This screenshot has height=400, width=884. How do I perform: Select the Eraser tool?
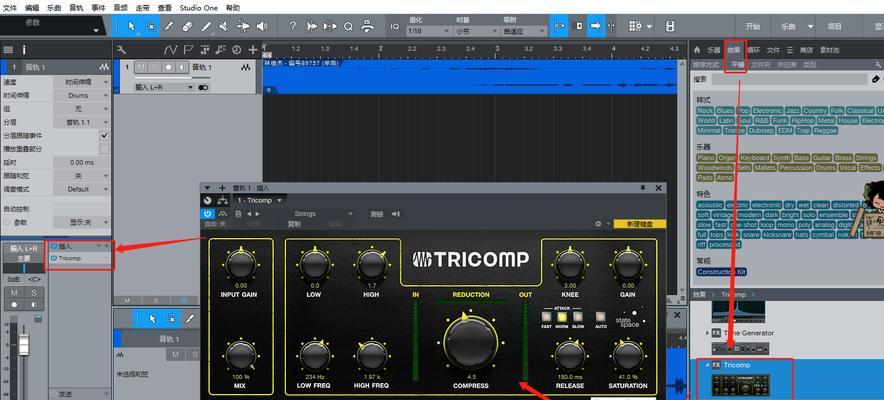click(188, 26)
